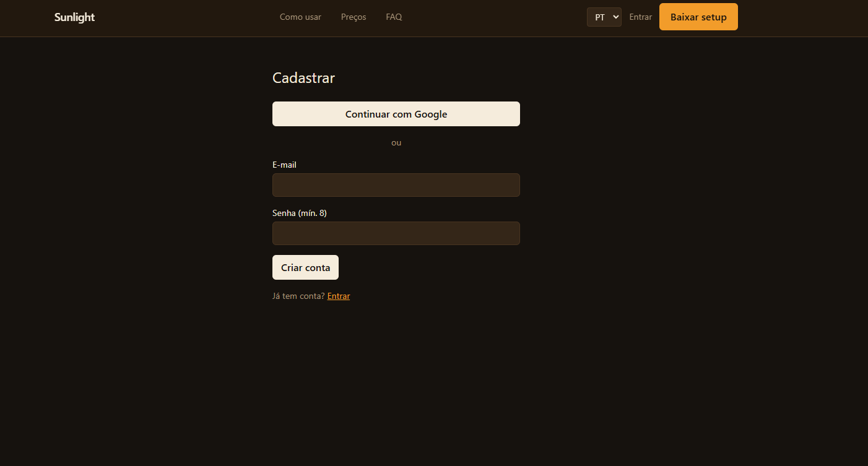Open the Sunlight logo home link

[x=74, y=17]
